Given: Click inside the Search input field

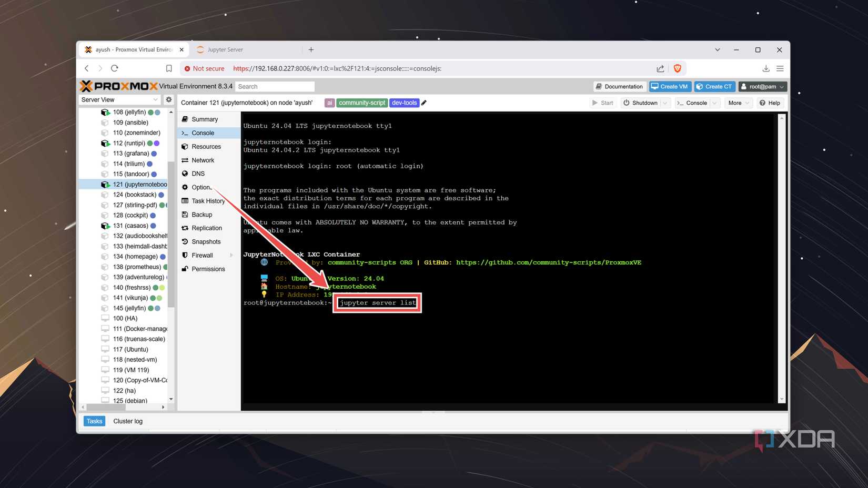Looking at the screenshot, I should [x=275, y=86].
